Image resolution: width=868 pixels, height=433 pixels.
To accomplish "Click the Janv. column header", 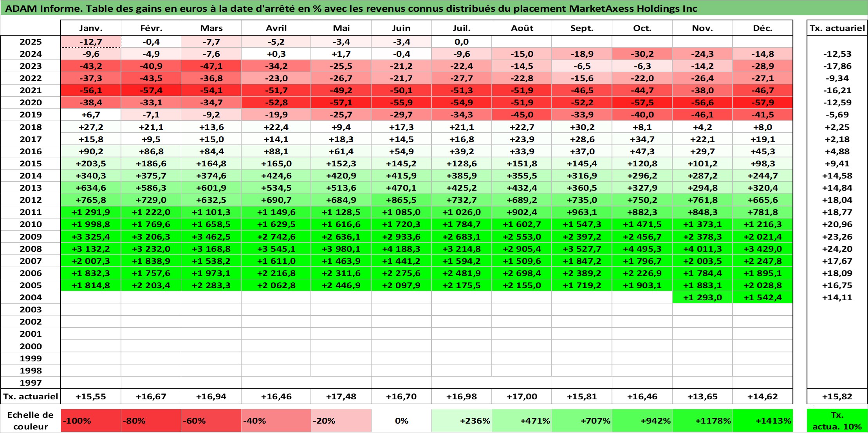I will tap(91, 28).
